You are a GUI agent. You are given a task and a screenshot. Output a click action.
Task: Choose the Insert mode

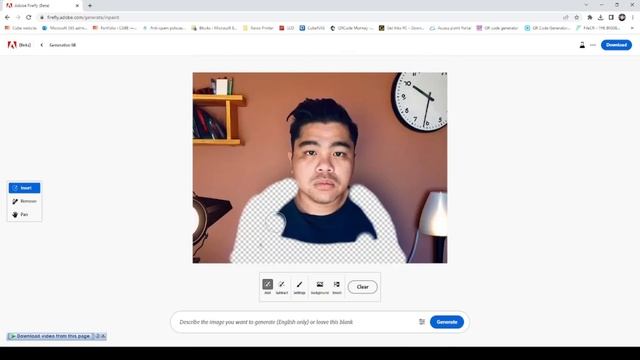(x=24, y=188)
